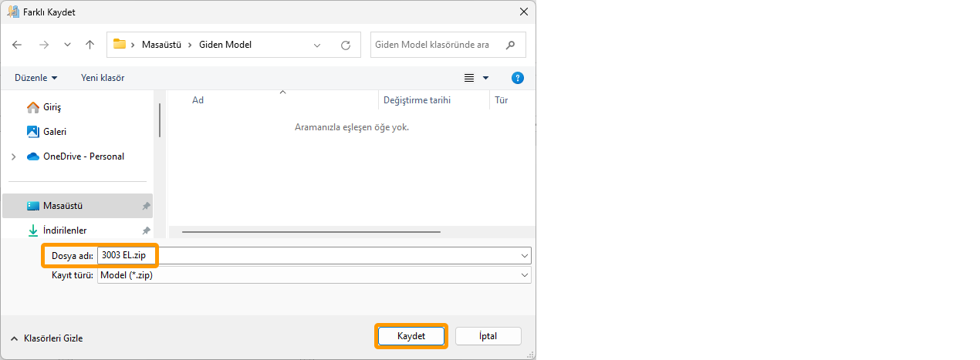
Task: Open recent locations dropdown arrow
Action: [67, 45]
